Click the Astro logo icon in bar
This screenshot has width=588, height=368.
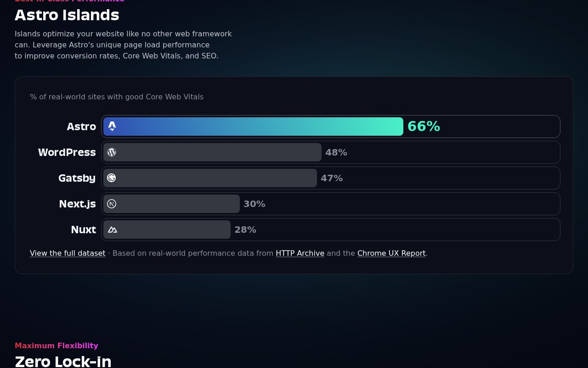pyautogui.click(x=112, y=126)
